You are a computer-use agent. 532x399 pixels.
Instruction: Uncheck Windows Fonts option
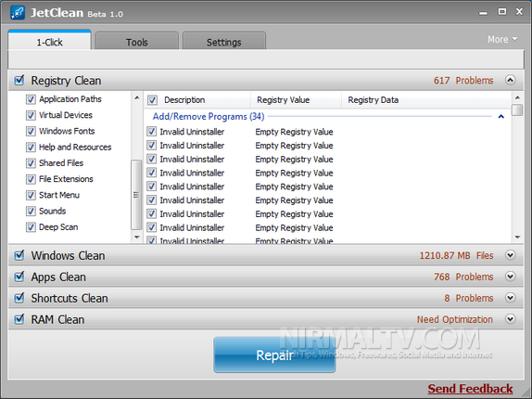[x=31, y=131]
